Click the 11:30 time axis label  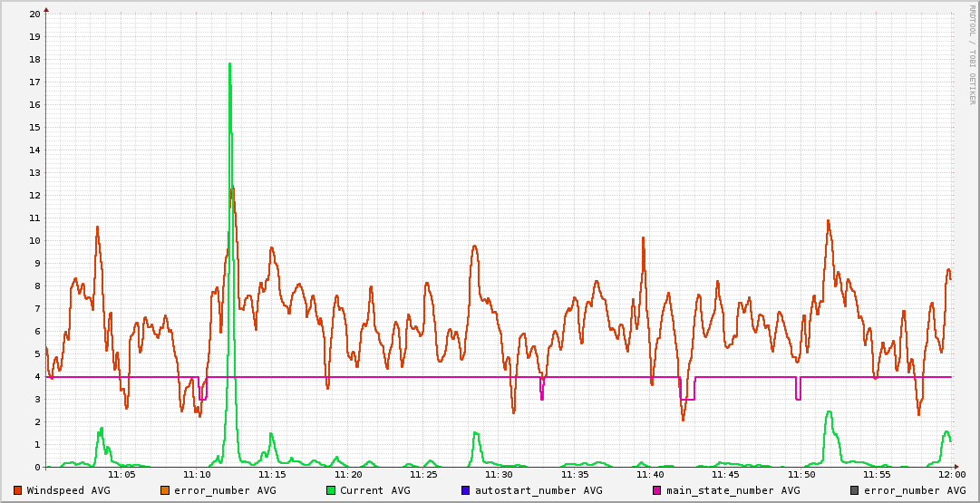click(x=499, y=474)
